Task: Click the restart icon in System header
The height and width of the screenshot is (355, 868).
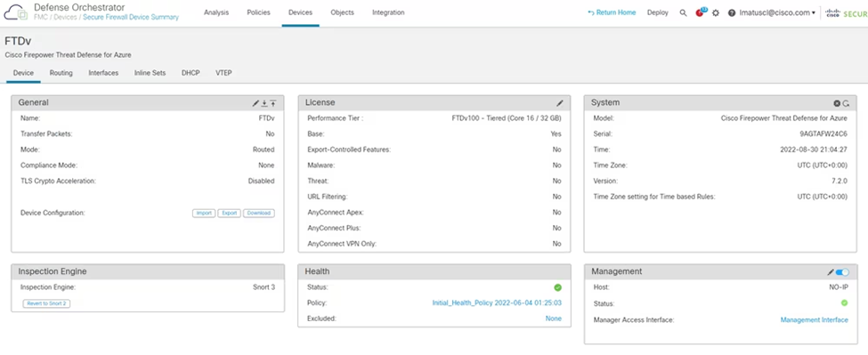Action: [x=846, y=103]
